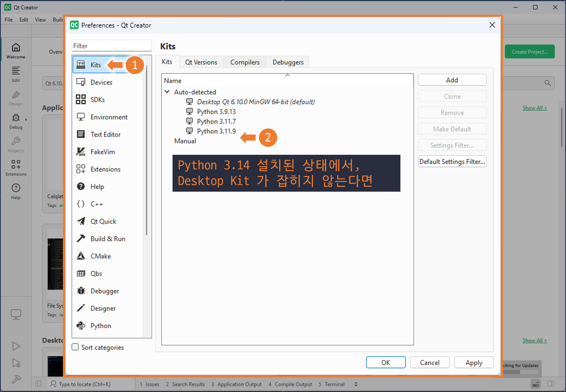Click the lower Show All link

535,341
